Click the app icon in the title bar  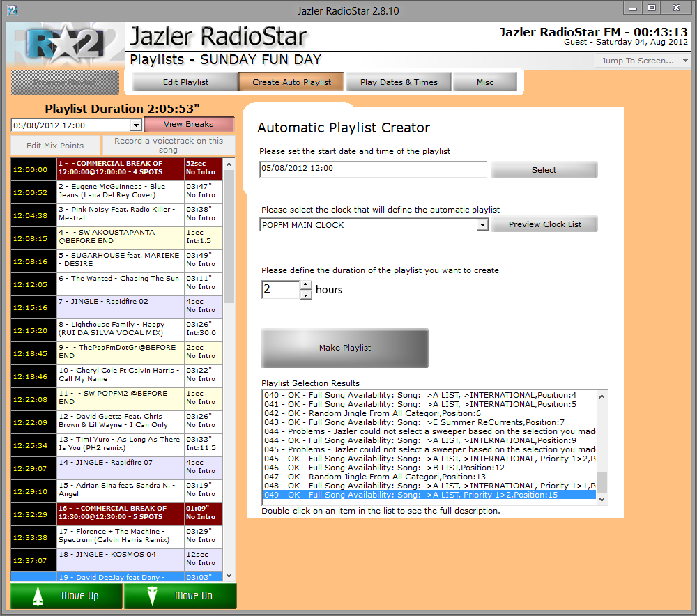[x=13, y=10]
